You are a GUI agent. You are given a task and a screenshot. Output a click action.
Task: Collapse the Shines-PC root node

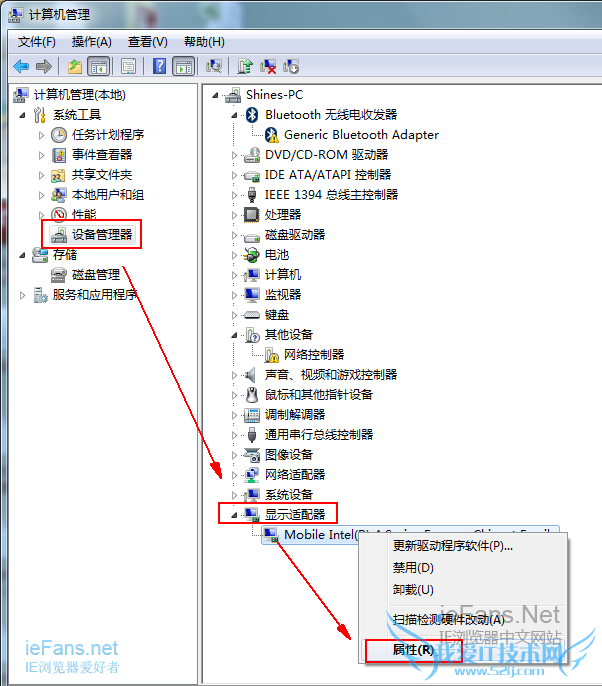(215, 95)
